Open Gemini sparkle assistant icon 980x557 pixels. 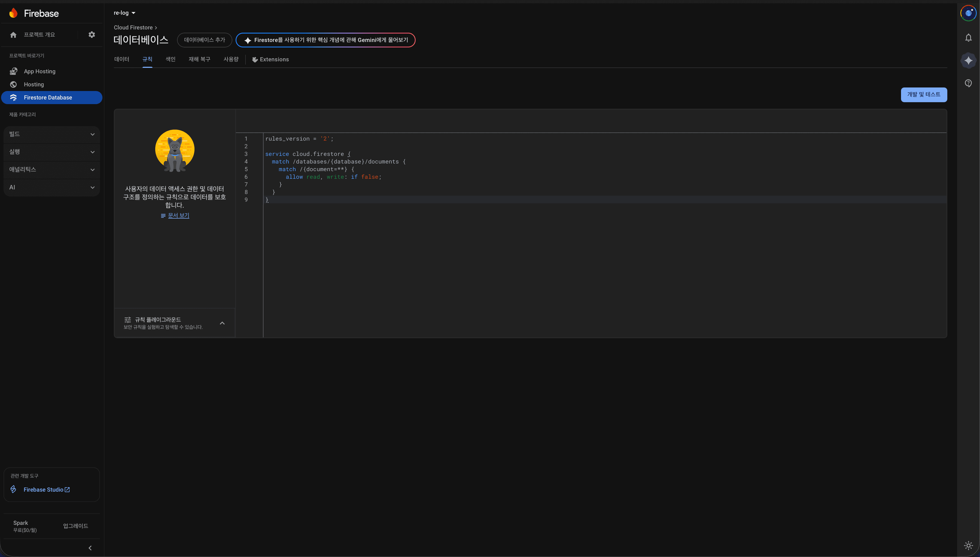(x=968, y=60)
